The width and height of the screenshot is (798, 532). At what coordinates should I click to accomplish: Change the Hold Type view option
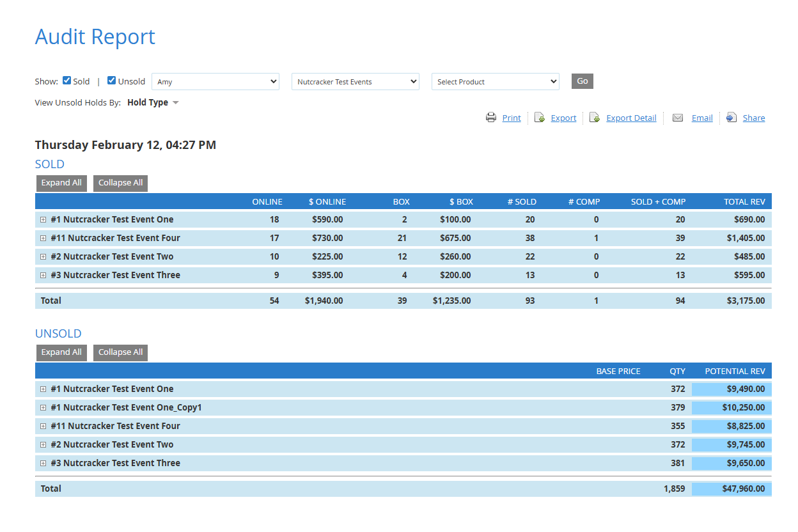[x=153, y=102]
